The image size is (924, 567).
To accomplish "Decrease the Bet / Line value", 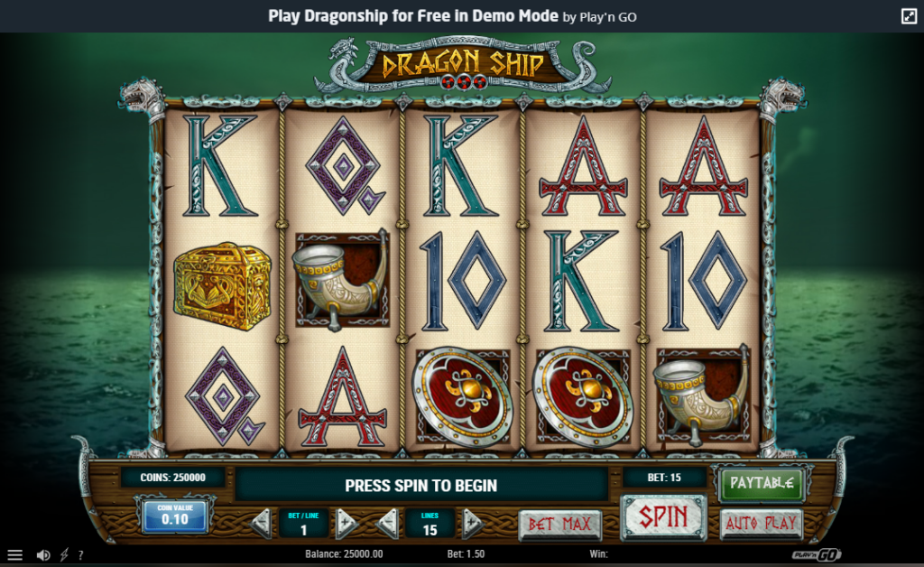I will coord(262,523).
